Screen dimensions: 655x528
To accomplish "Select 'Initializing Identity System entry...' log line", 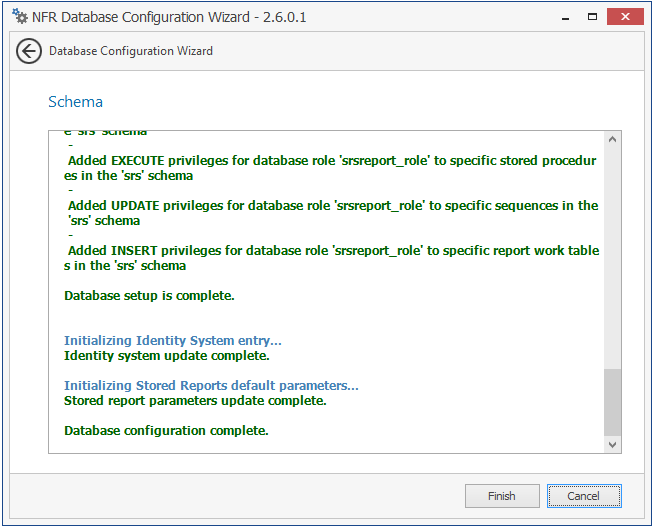I will pos(173,341).
